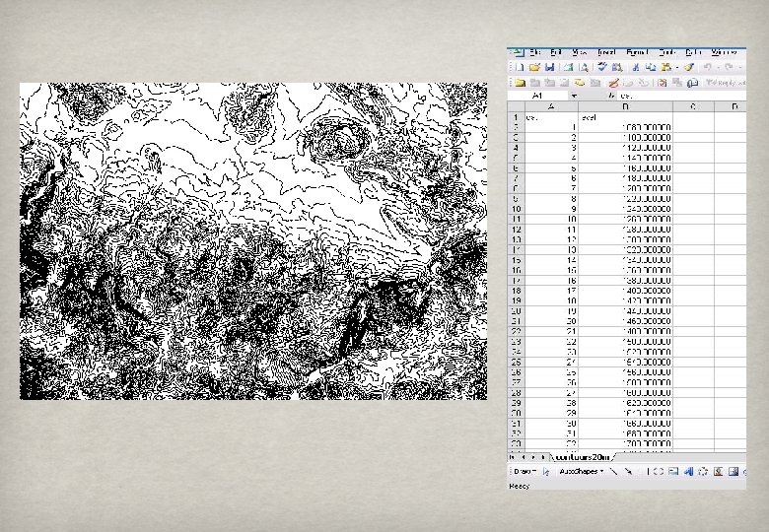The image size is (769, 532).
Task: Select column B header
Action: click(x=625, y=106)
